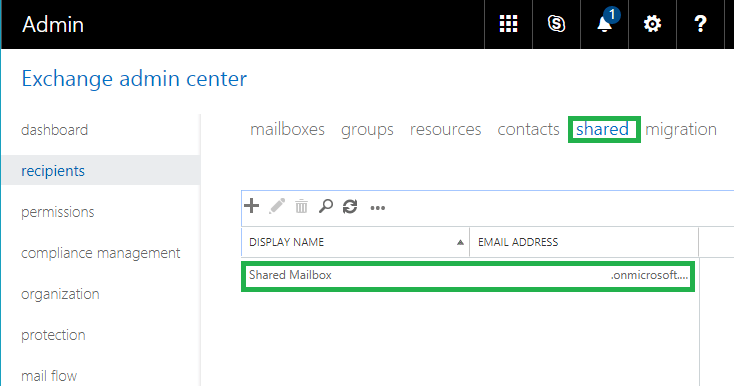Add a new shared mailbox with plus icon
This screenshot has height=386, width=734.
(x=251, y=206)
